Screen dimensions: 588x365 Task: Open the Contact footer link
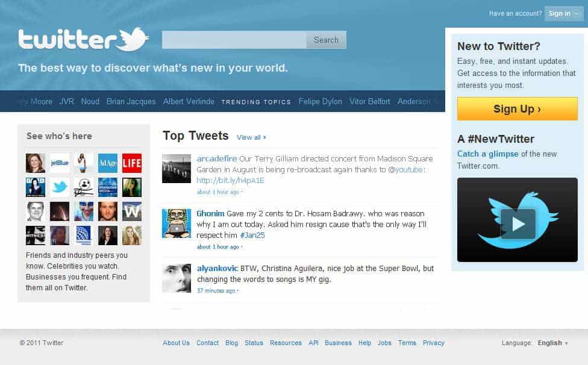[207, 343]
